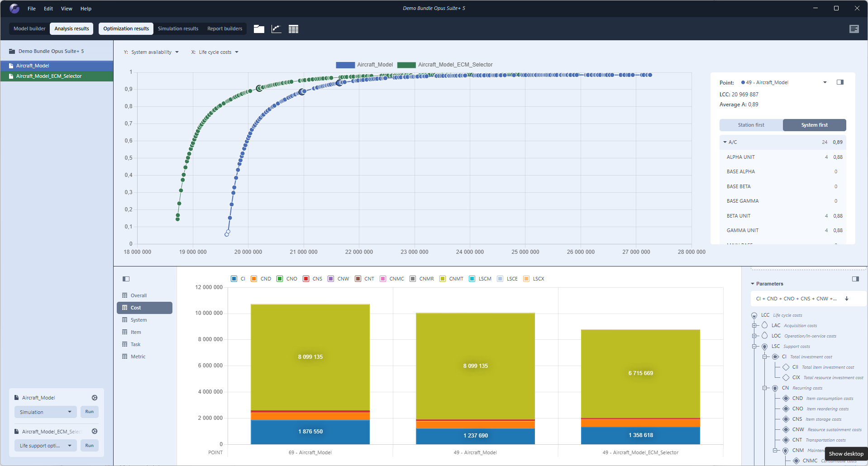
Task: Switch to the table grid view icon
Action: click(x=293, y=29)
